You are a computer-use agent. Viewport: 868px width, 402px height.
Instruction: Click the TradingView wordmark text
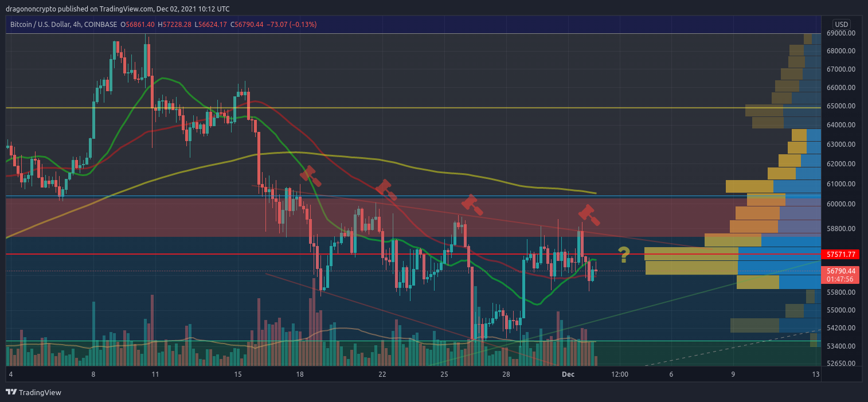[x=40, y=393]
